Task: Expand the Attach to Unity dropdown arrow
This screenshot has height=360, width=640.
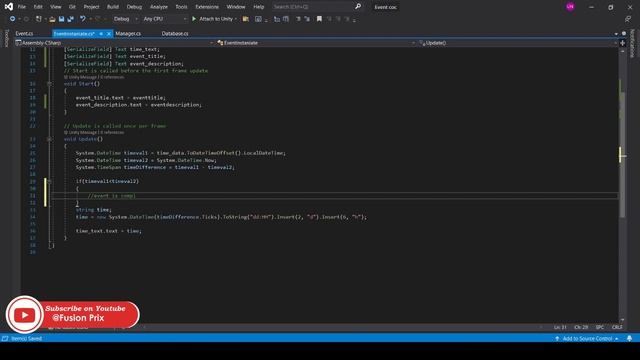Action: coord(236,19)
